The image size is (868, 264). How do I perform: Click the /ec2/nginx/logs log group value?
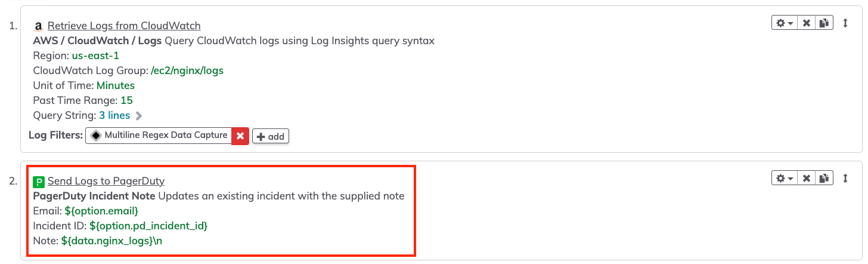(x=187, y=70)
